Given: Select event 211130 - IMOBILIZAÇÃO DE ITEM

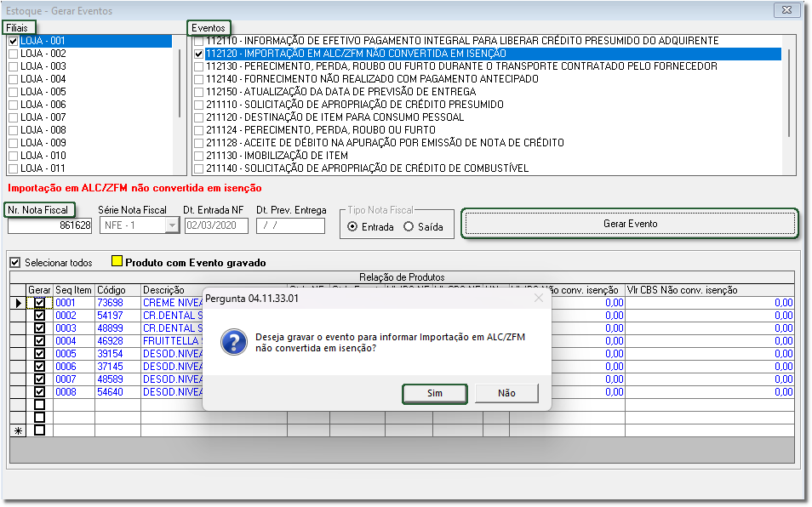Looking at the screenshot, I should coord(277,156).
